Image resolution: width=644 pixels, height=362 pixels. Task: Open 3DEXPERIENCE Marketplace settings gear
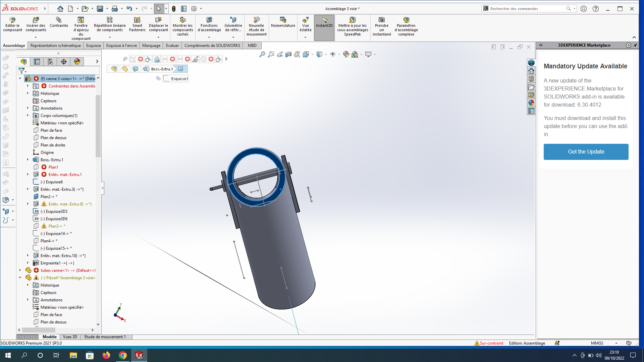629,45
